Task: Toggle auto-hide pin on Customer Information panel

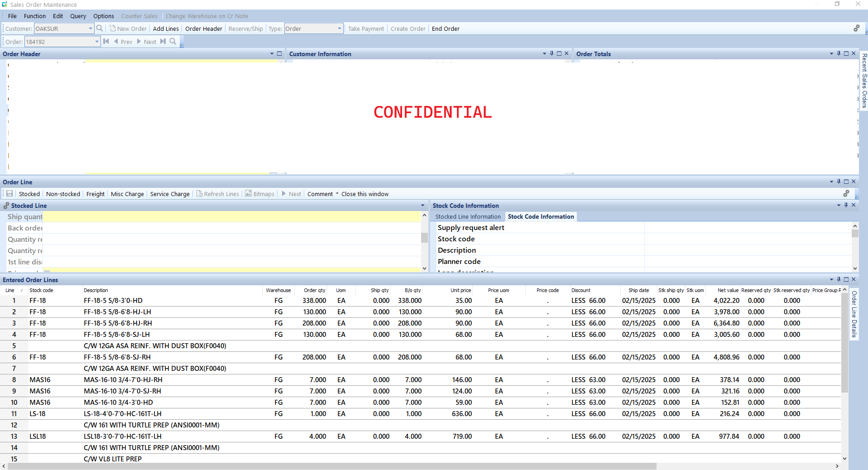Action: [x=551, y=53]
